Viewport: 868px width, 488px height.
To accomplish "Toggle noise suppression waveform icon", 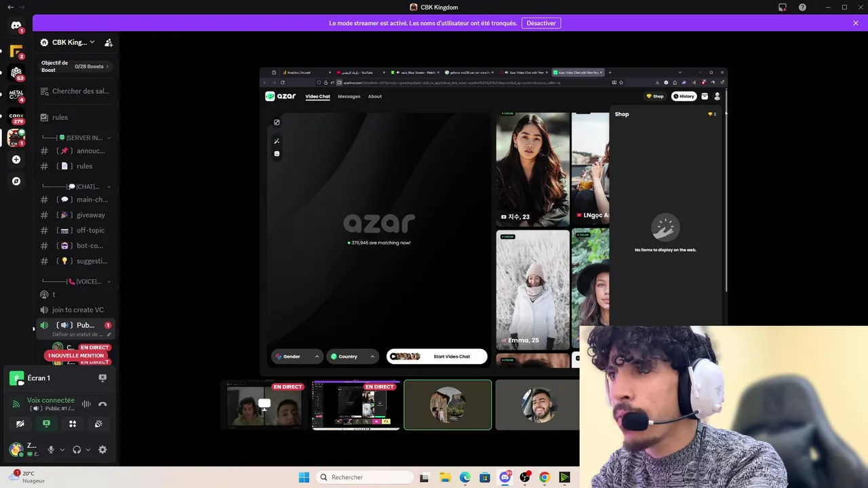I will coord(86,404).
